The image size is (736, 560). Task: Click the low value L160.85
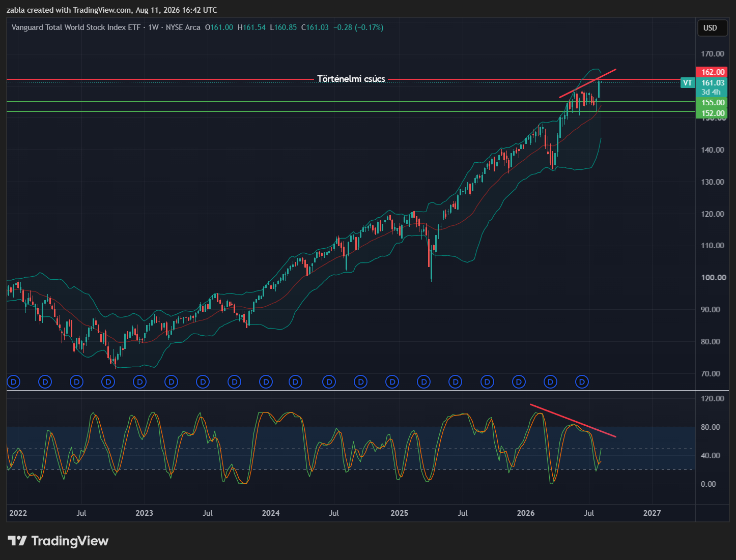point(284,27)
